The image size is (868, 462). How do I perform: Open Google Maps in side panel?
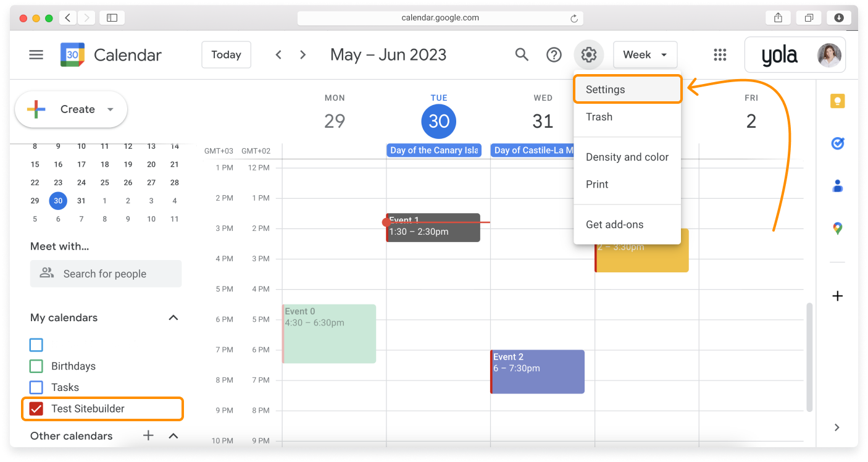point(837,229)
